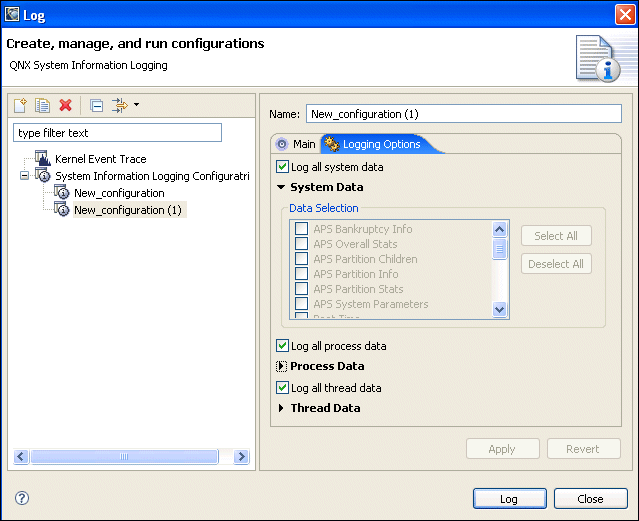Click the Name text field
Viewport: 639px width, 521px height.
[463, 114]
